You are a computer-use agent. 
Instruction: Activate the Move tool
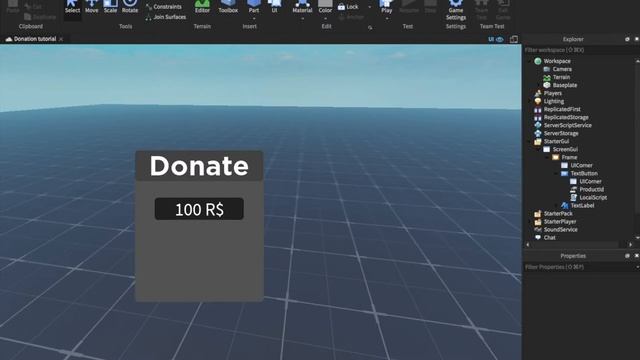tap(91, 7)
